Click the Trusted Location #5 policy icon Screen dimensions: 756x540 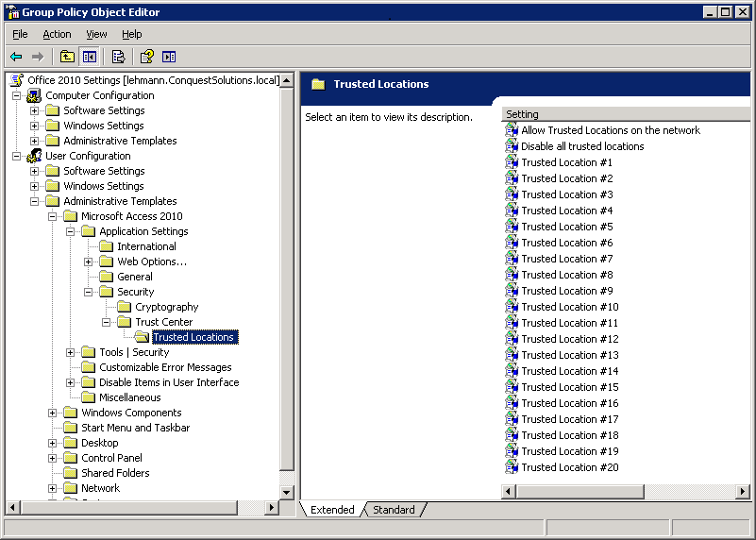[512, 227]
